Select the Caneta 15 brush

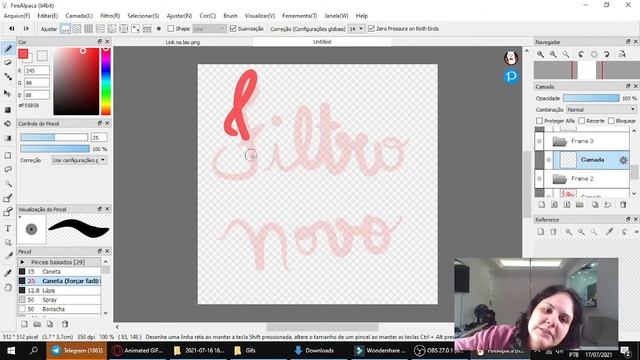click(x=60, y=271)
